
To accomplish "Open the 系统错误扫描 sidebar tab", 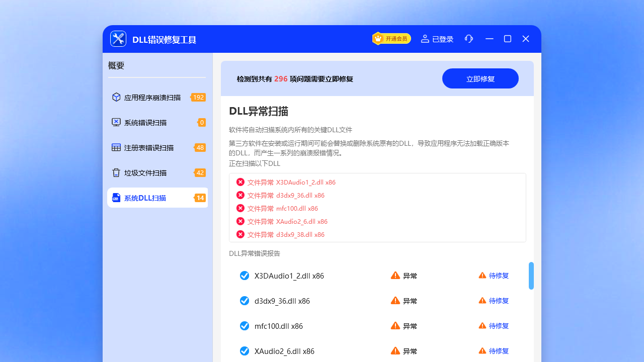I will [157, 122].
